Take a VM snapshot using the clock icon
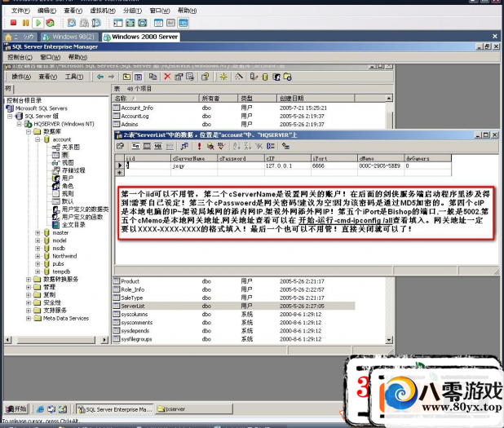 [72, 23]
